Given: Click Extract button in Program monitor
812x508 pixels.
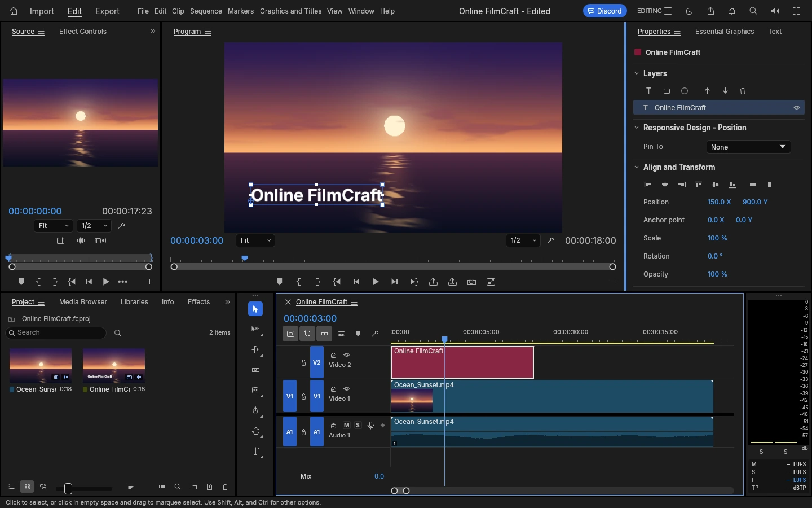Looking at the screenshot, I should [x=453, y=282].
